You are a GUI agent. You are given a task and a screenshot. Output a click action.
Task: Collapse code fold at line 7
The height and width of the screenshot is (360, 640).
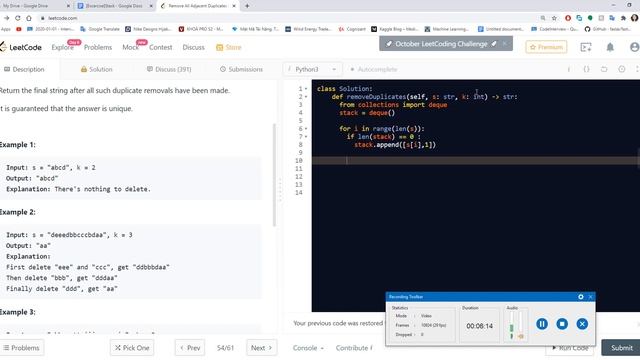306,137
